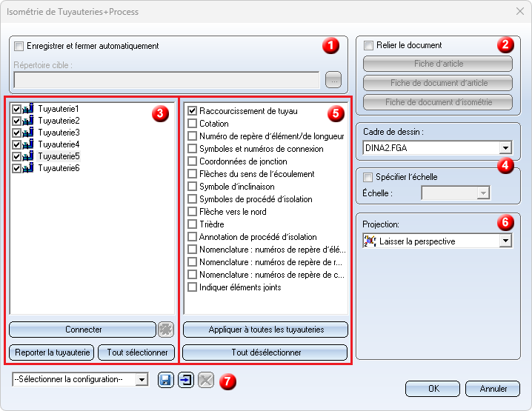The height and width of the screenshot is (411, 532).
Task: Click the Tout désélectionner button
Action: pos(265,352)
